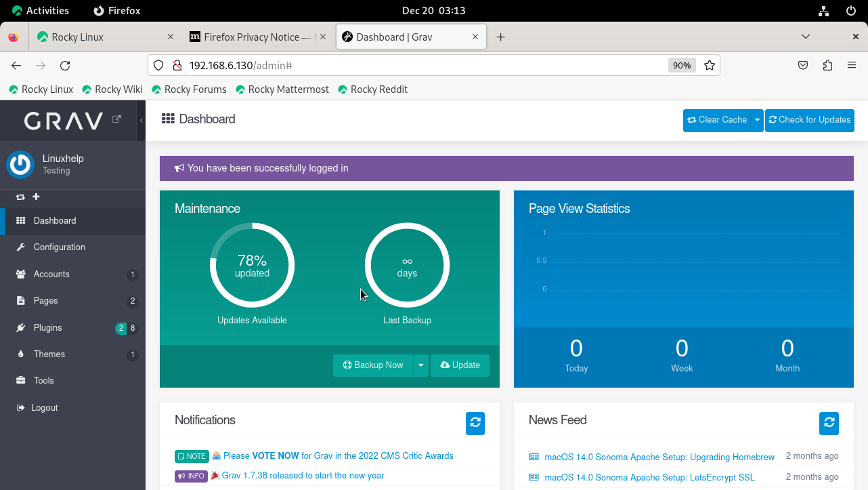Open the Rocky Forums bookmark
Image resolution: width=868 pixels, height=490 pixels.
189,89
